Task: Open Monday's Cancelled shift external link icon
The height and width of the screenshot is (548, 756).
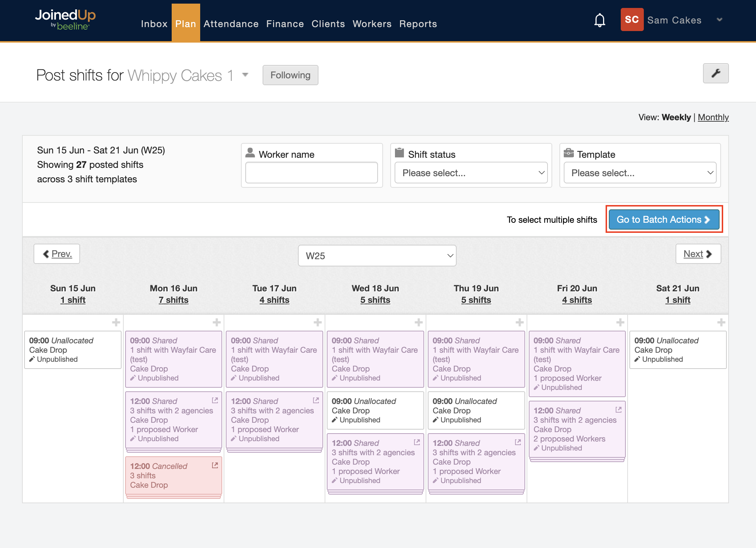Action: (x=215, y=465)
